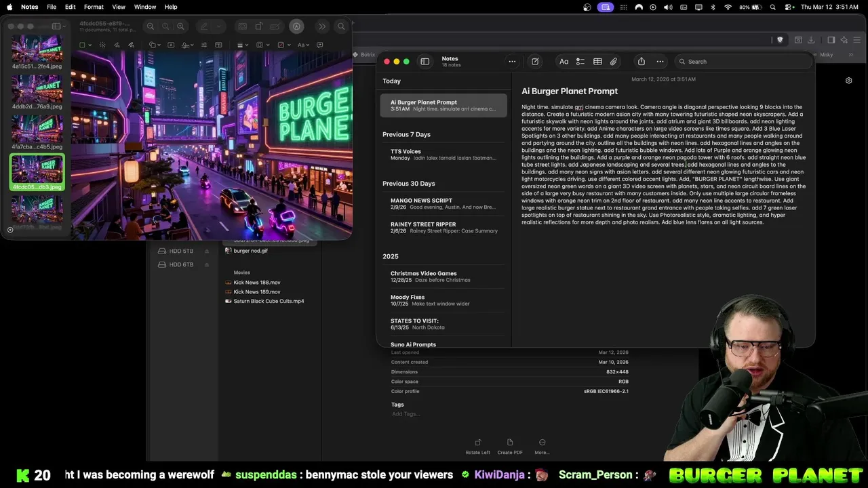
Task: Add a speech note annotation in Preview
Action: [x=319, y=45]
